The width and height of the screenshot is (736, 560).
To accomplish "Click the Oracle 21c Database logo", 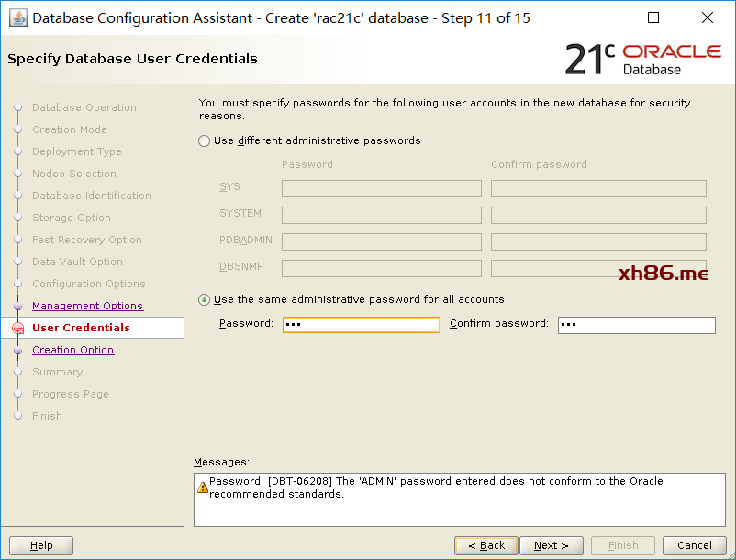I will 642,59.
